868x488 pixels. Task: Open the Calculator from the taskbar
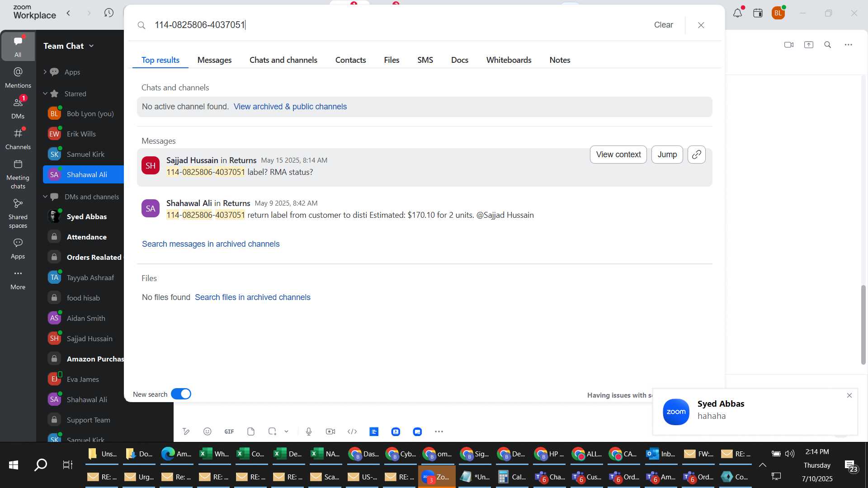click(512, 477)
